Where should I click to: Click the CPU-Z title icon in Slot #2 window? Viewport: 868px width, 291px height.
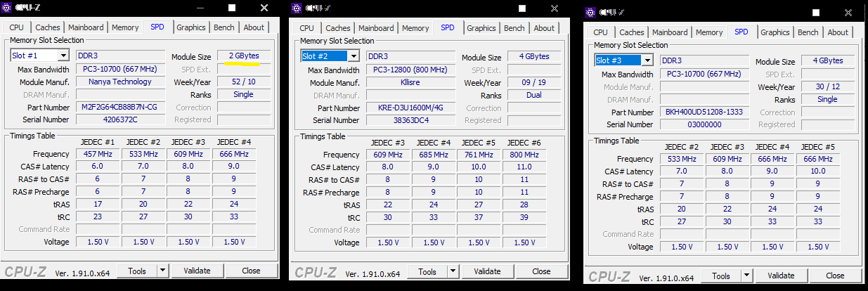click(297, 8)
